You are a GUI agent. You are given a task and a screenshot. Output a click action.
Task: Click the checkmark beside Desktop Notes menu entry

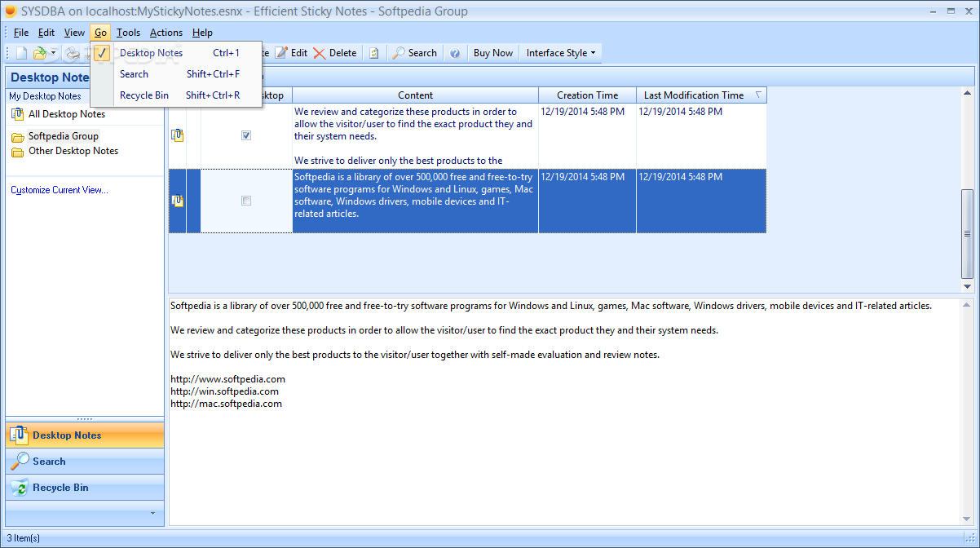coord(102,53)
